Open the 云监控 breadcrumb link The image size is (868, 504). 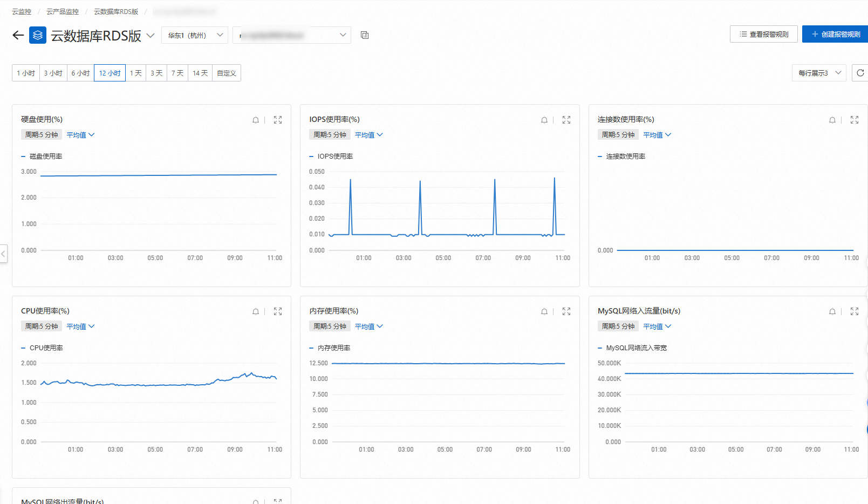pyautogui.click(x=22, y=11)
